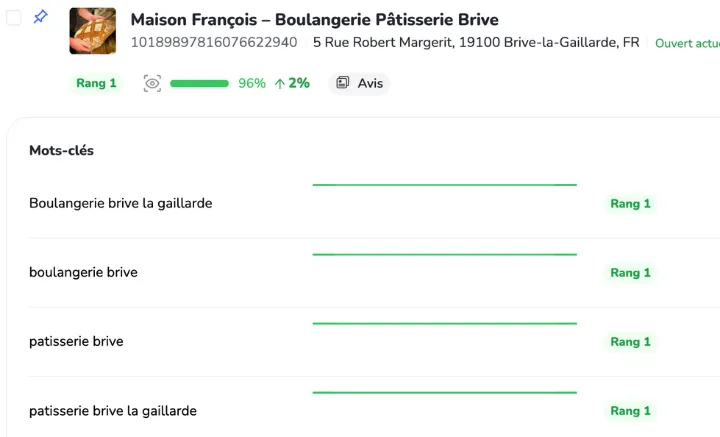Click trend line for 'patisserie brive la gaillarde'
The width and height of the screenshot is (720, 437).
[444, 393]
